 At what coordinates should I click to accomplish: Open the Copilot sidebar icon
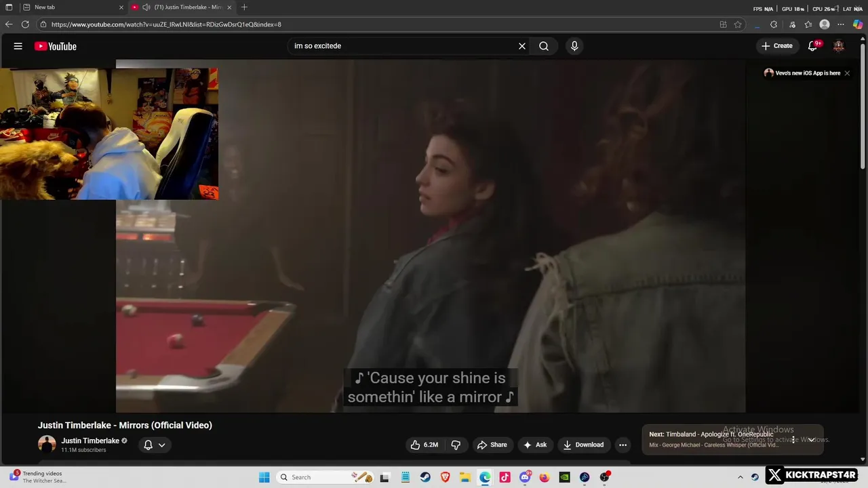pyautogui.click(x=858, y=24)
